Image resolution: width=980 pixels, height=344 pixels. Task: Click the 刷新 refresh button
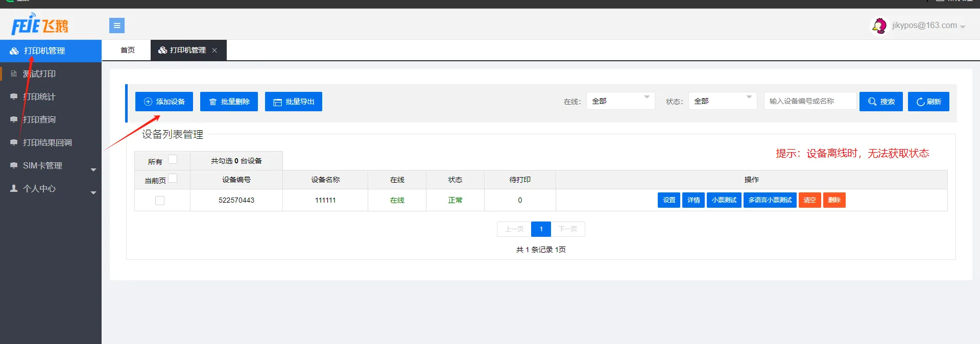click(928, 102)
